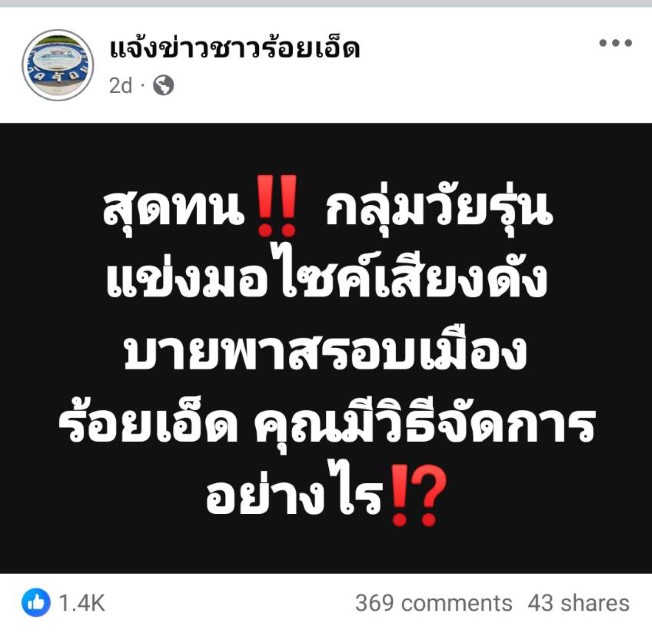This screenshot has height=640, width=652.
Task: Open the แจ้งข่าวชาวร้อยเอ็ด page name link
Action: tap(235, 48)
